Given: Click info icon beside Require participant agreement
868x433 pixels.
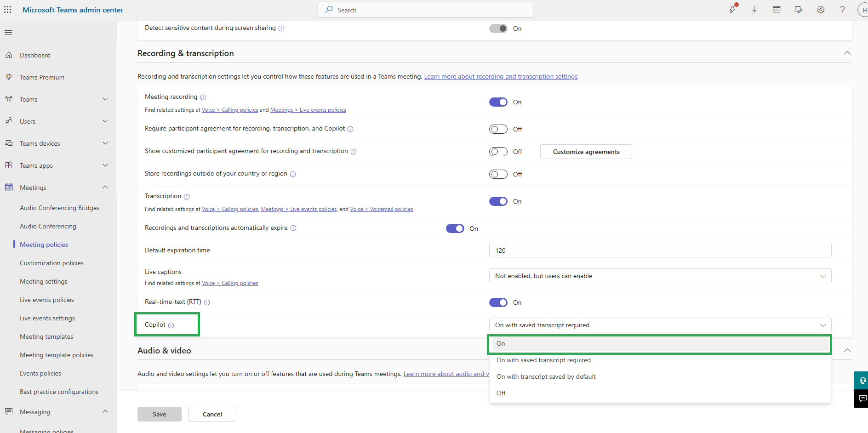Looking at the screenshot, I should click(350, 129).
